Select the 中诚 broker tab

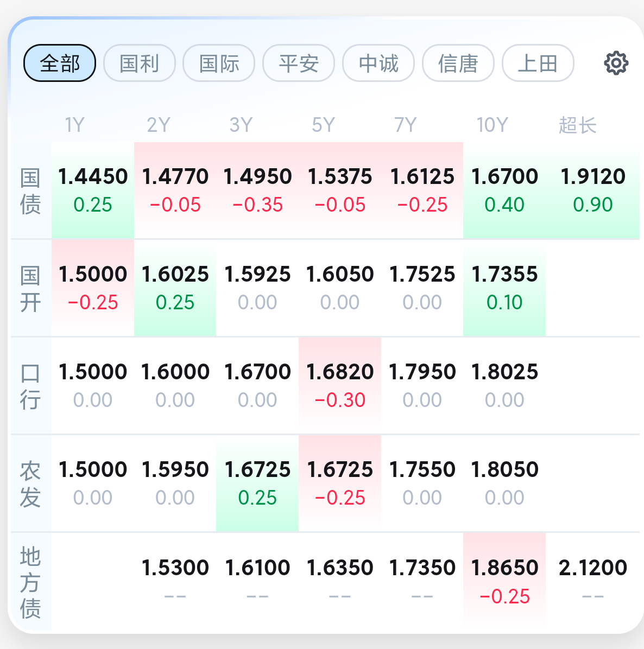point(378,63)
